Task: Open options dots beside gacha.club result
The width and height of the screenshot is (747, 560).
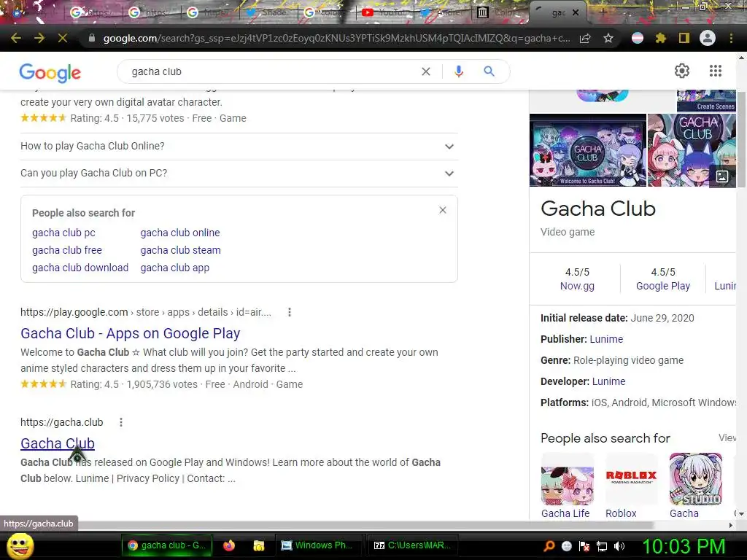Action: [121, 422]
